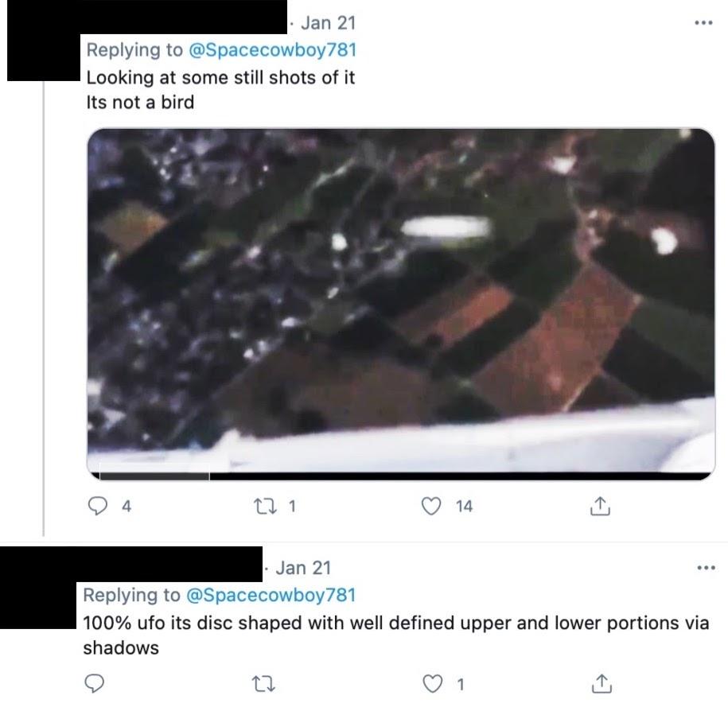The height and width of the screenshot is (707, 728).
Task: Open more options for second tweet
Action: coord(707,567)
